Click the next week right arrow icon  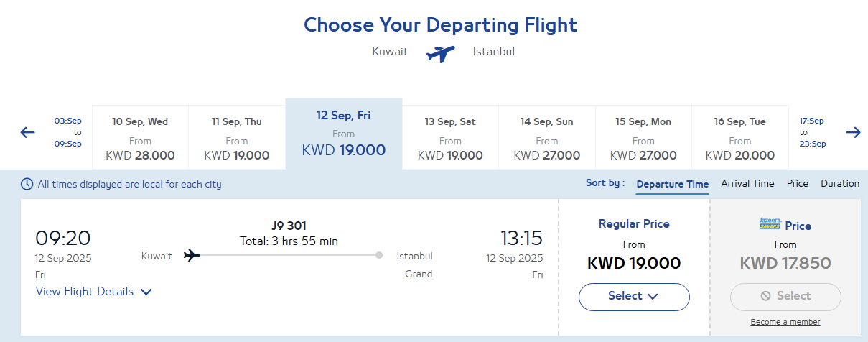tap(853, 132)
